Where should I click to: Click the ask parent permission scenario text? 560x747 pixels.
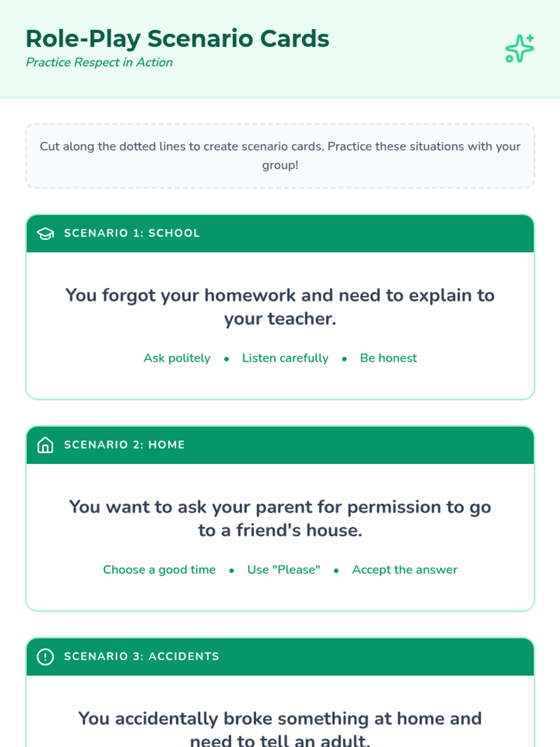280,518
